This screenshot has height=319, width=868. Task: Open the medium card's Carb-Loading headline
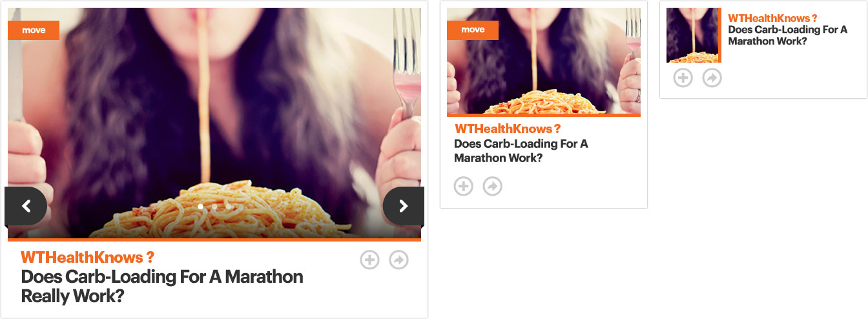pyautogui.click(x=521, y=150)
